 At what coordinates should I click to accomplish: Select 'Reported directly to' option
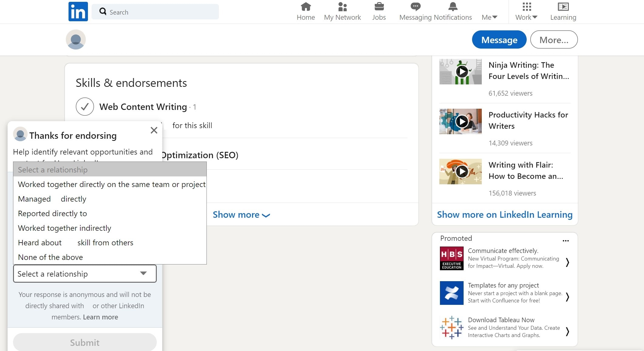52,213
